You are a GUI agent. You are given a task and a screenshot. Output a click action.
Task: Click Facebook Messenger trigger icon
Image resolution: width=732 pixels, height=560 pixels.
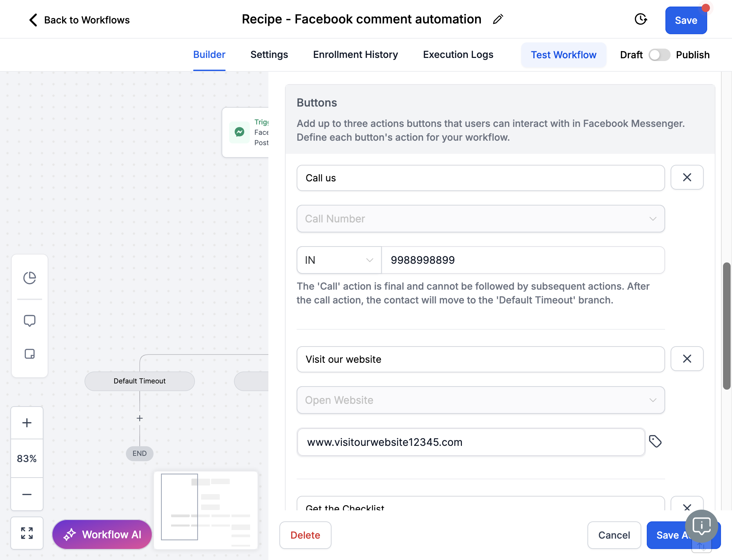(239, 132)
